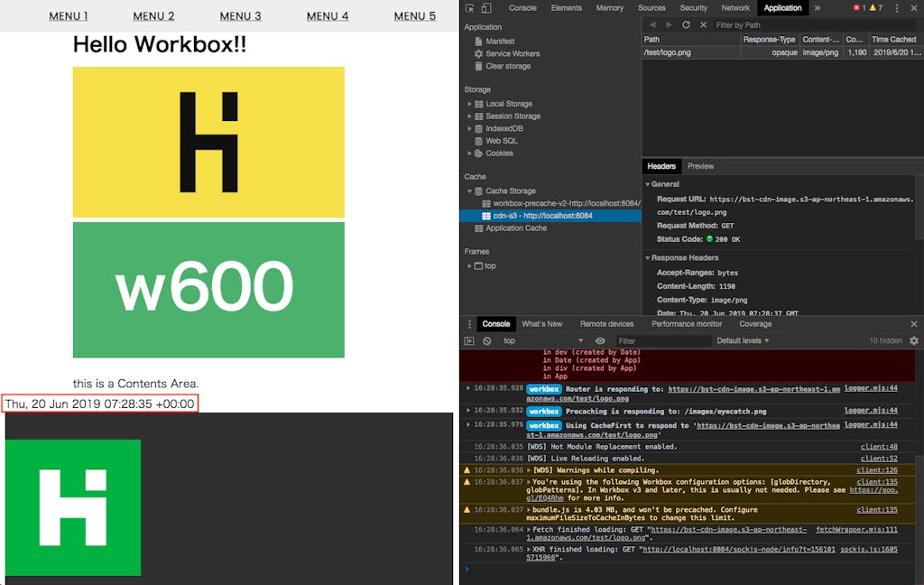Collapse the General headers section
The width and height of the screenshot is (924, 585).
648,184
